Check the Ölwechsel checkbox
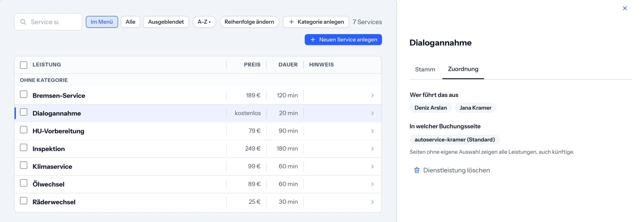This screenshot has width=644, height=222. pos(24,183)
